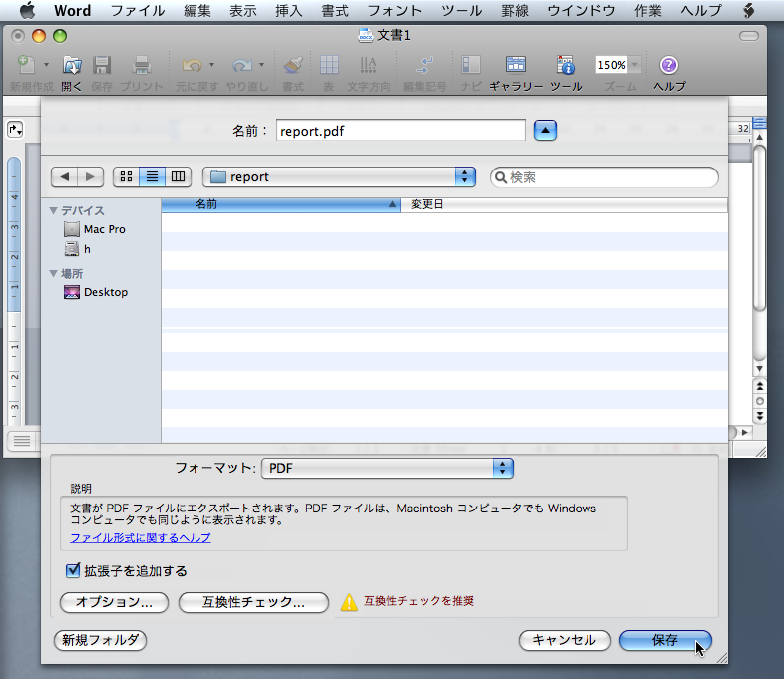Click the purple Help icon

click(669, 66)
